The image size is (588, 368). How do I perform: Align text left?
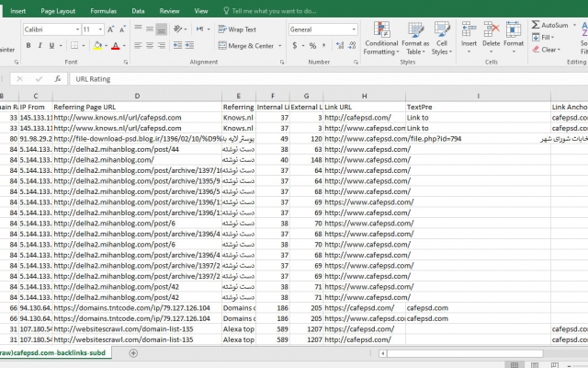click(x=138, y=46)
